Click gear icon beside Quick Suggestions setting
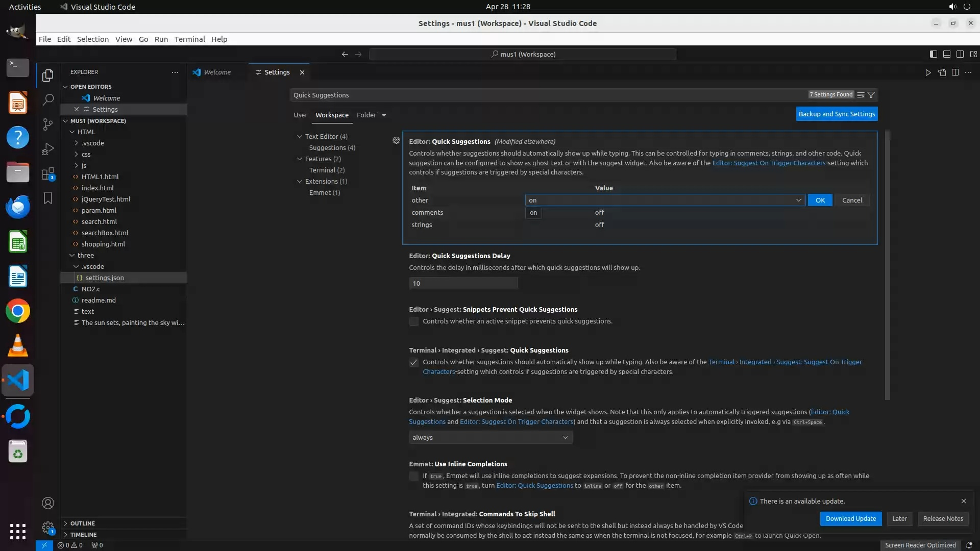 pos(396,140)
